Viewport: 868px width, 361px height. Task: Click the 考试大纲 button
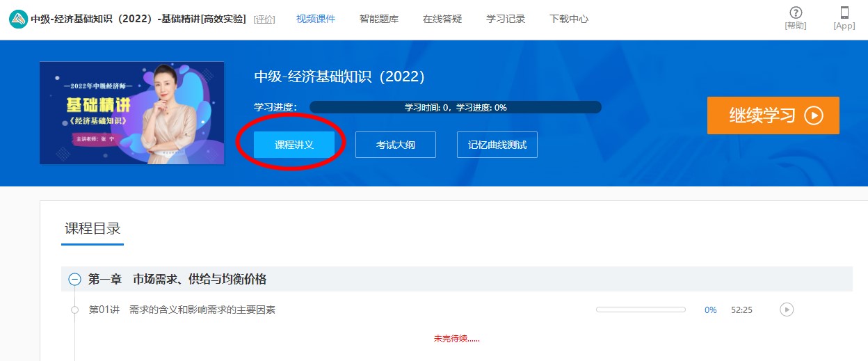pyautogui.click(x=396, y=145)
